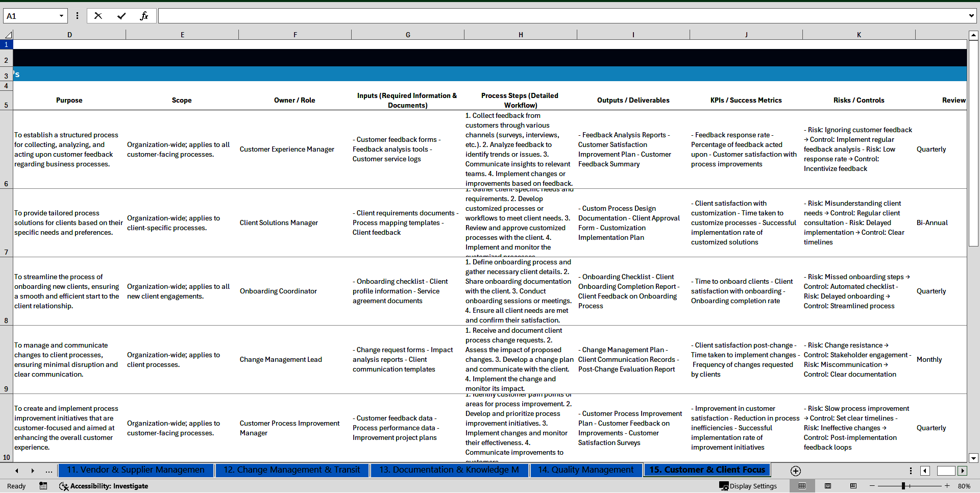The image size is (980, 493).
Task: Switch to 12. Change Management & Transit sheet
Action: tap(291, 470)
